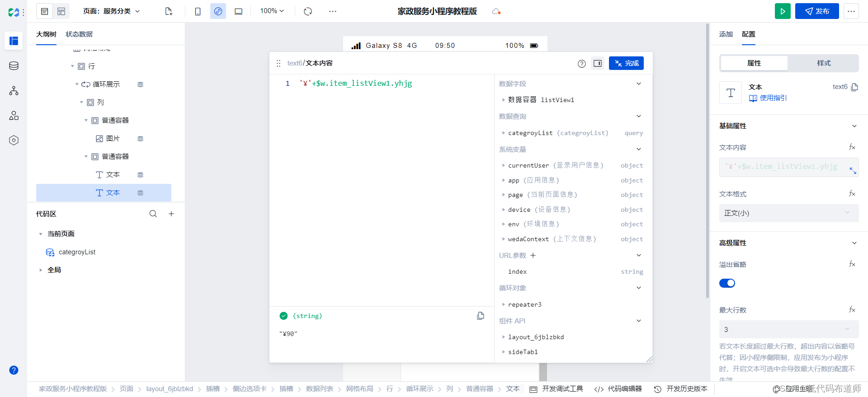Click the expression editor help icon
The height and width of the screenshot is (397, 868).
582,64
